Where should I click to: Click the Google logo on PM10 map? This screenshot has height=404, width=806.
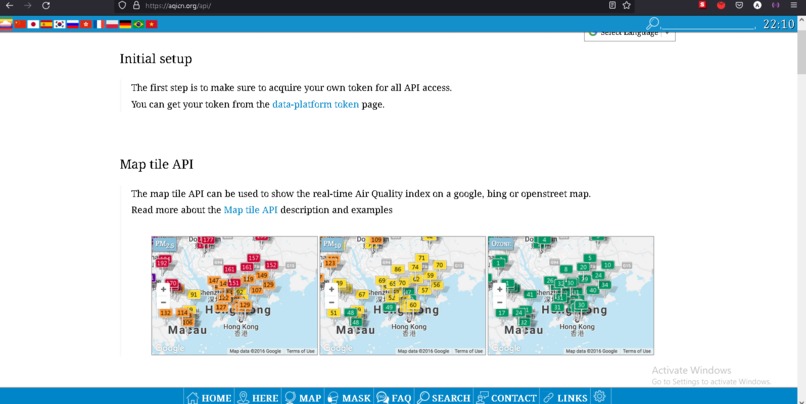338,348
